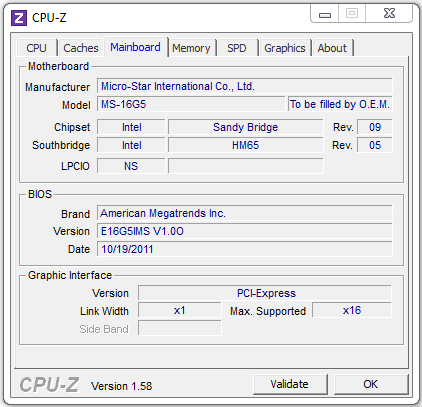The height and width of the screenshot is (407, 422).
Task: Click the empty Side Band field
Action: tap(180, 328)
